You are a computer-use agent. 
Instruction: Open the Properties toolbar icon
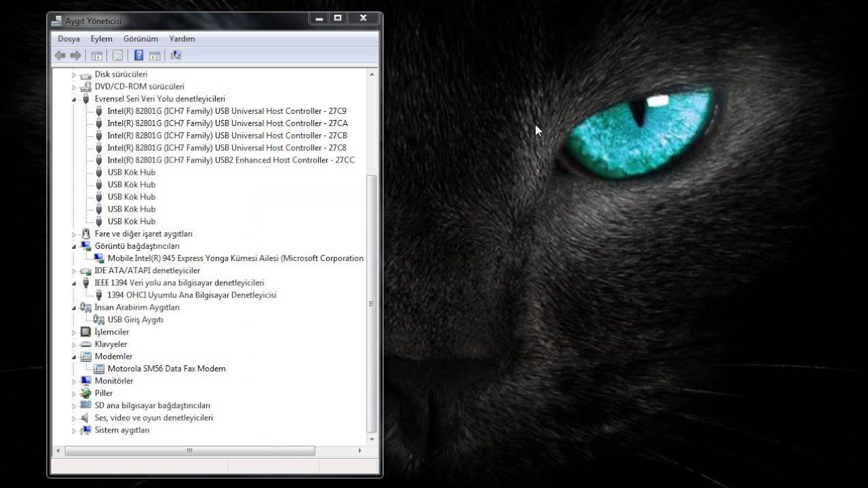(x=118, y=56)
